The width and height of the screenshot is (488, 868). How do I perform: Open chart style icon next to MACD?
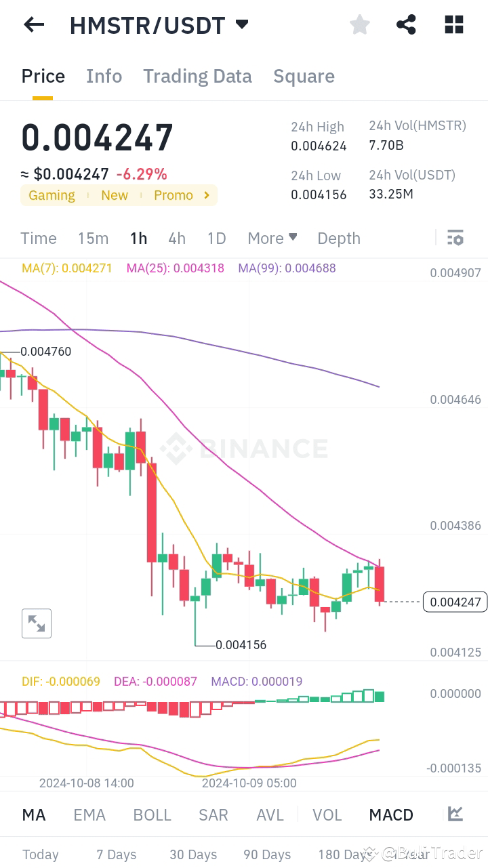click(455, 814)
